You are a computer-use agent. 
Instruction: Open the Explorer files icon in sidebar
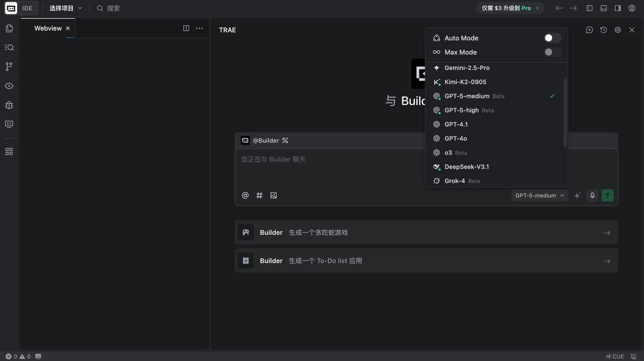9,29
